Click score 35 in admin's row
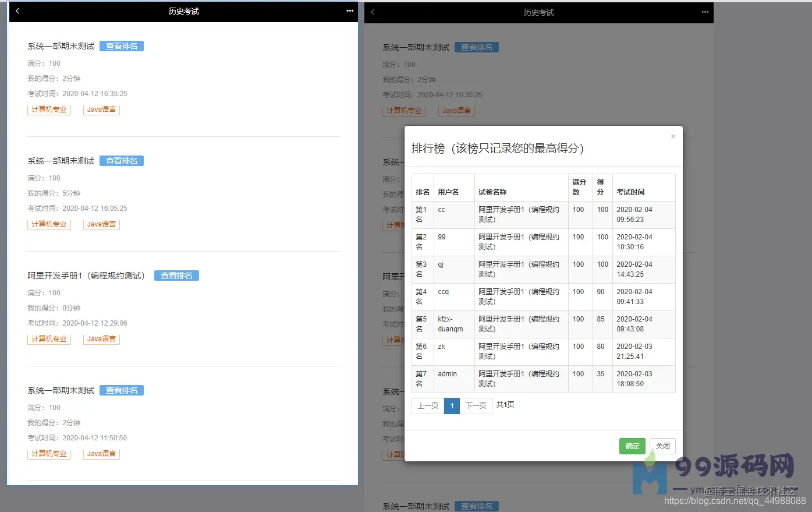812x512 pixels. tap(601, 374)
